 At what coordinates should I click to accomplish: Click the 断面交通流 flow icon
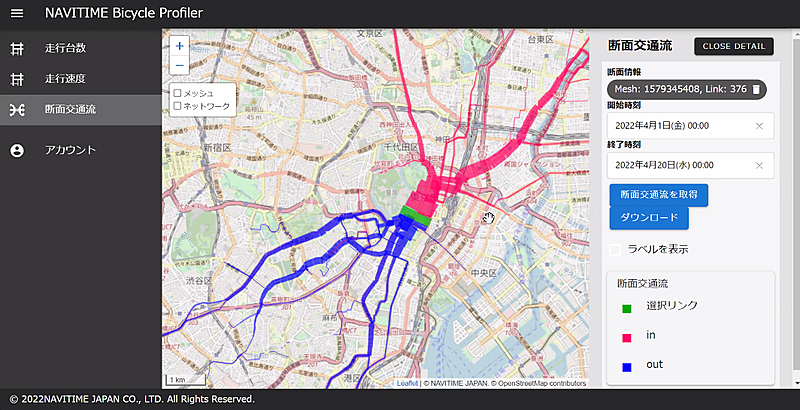point(17,110)
